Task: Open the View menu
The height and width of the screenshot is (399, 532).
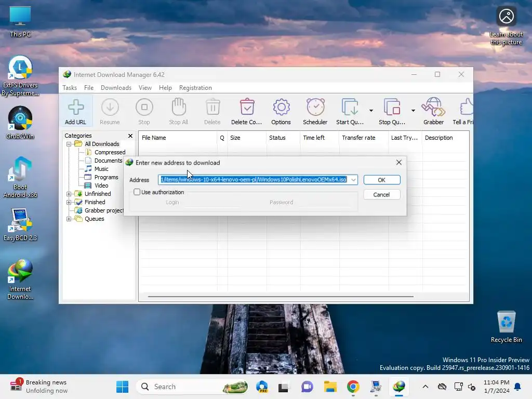Action: pyautogui.click(x=145, y=87)
